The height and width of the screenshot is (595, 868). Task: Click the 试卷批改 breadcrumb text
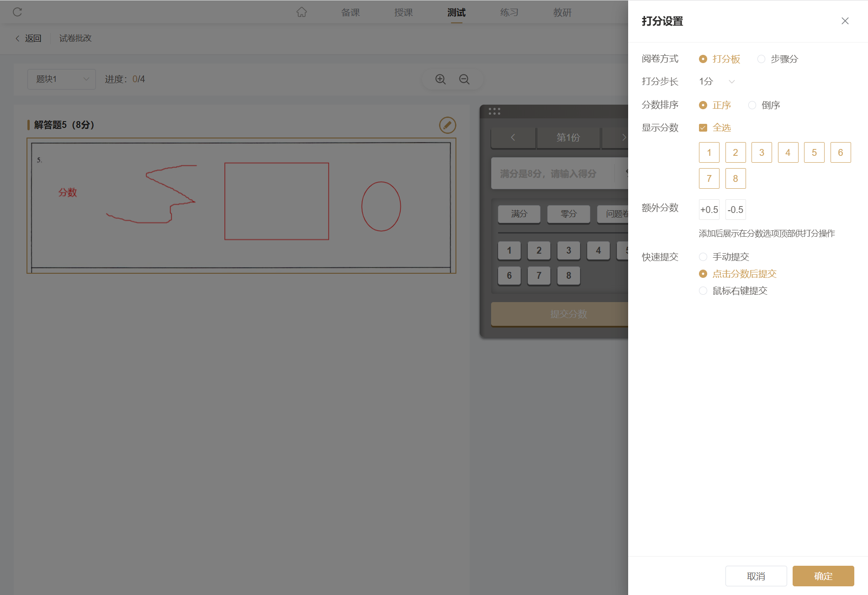point(75,38)
